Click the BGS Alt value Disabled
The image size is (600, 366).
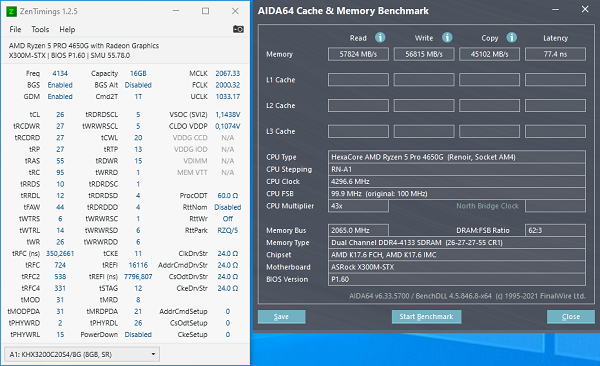138,85
